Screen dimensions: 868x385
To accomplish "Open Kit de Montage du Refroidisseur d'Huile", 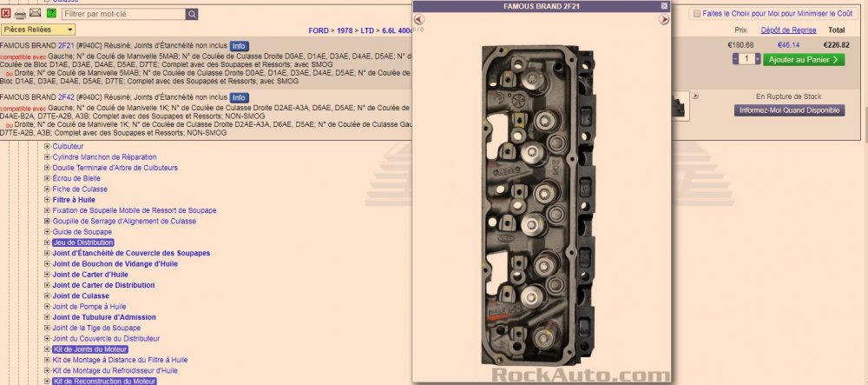I will (115, 370).
